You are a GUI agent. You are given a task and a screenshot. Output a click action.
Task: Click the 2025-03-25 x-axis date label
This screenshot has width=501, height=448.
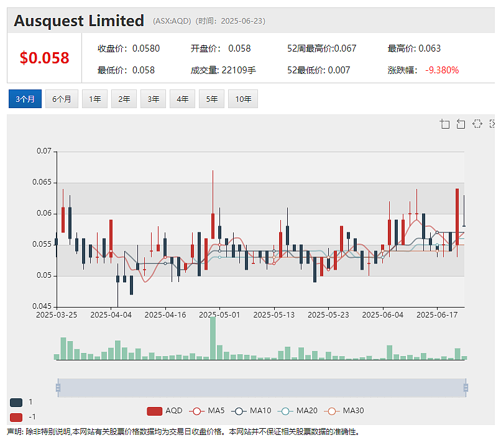pos(57,315)
